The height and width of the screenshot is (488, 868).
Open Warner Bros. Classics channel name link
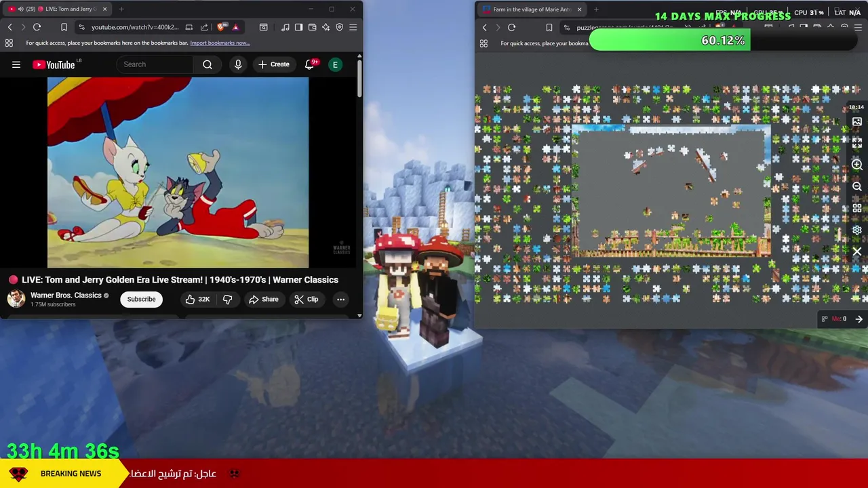pyautogui.click(x=66, y=296)
